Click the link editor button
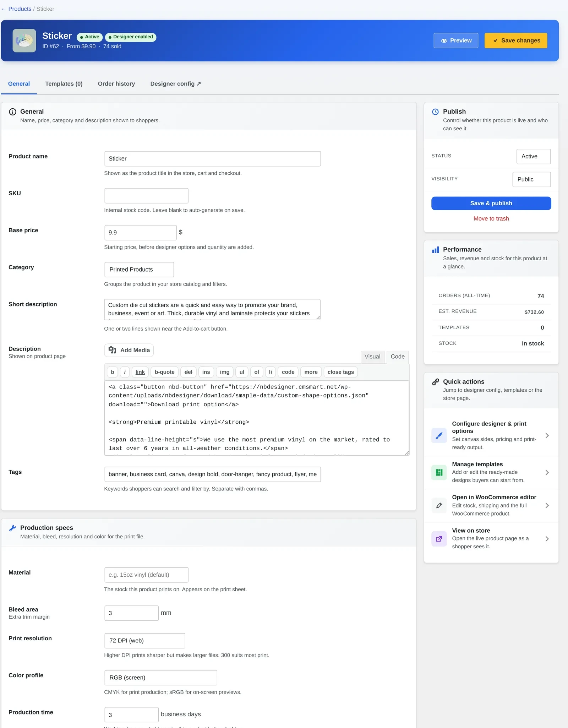Viewport: 568px width, 728px height. point(140,372)
